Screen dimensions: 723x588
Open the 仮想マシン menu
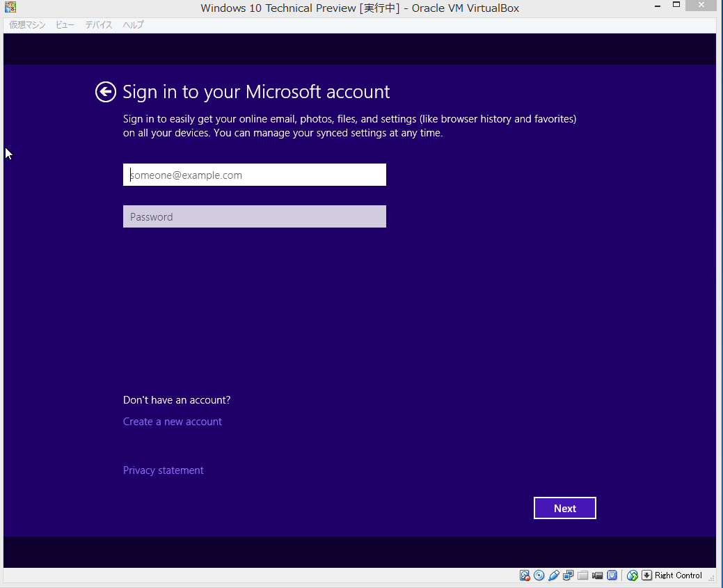[27, 25]
